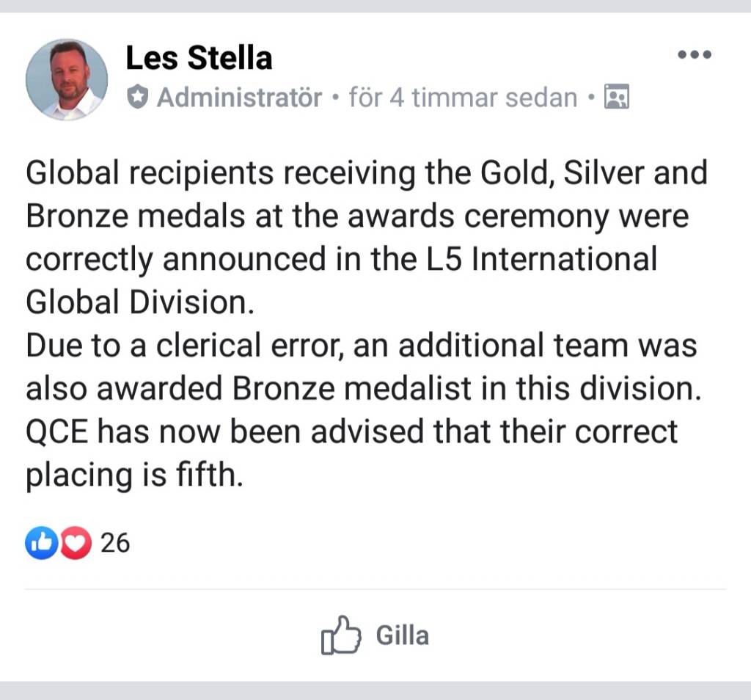Click the outlined thumbs-up Gilla icon
Viewport: 751px width, 700px height.
point(341,635)
